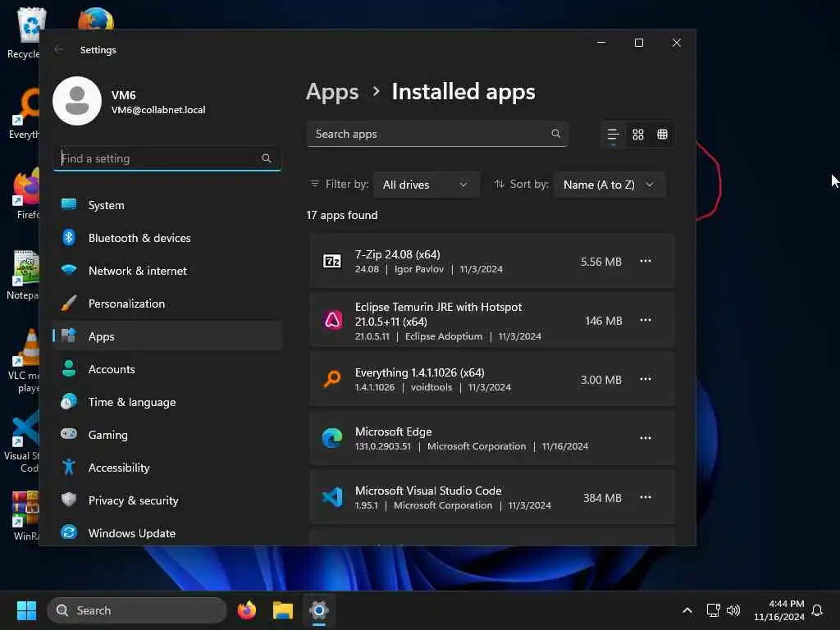840x630 pixels.
Task: Show hidden icons in system tray
Action: (x=687, y=610)
